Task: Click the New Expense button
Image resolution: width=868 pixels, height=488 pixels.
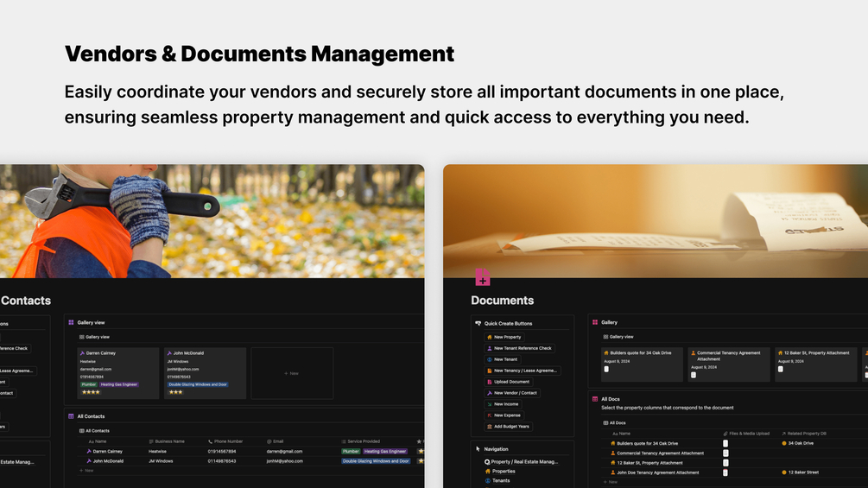Action: tap(504, 415)
